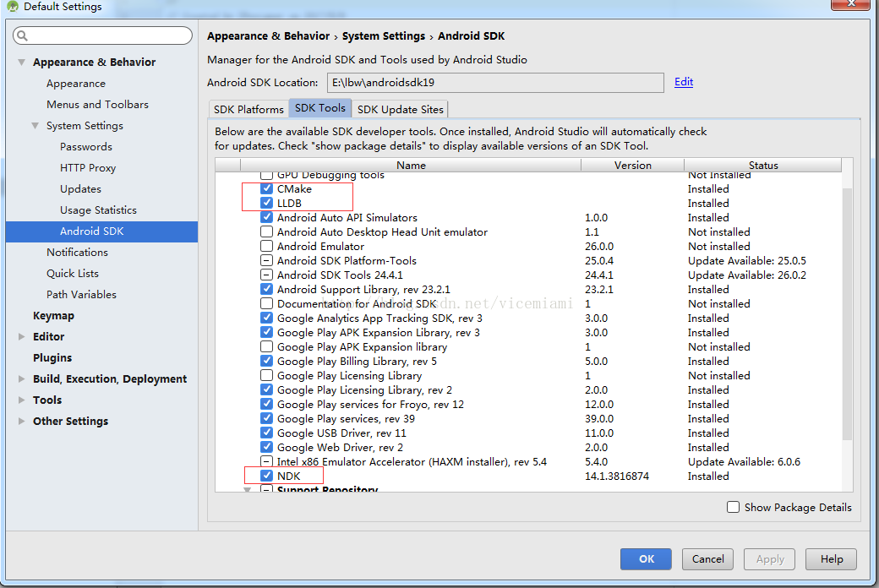Select the SDK Tools tab
Screen dimensions: 879x588
tap(320, 107)
